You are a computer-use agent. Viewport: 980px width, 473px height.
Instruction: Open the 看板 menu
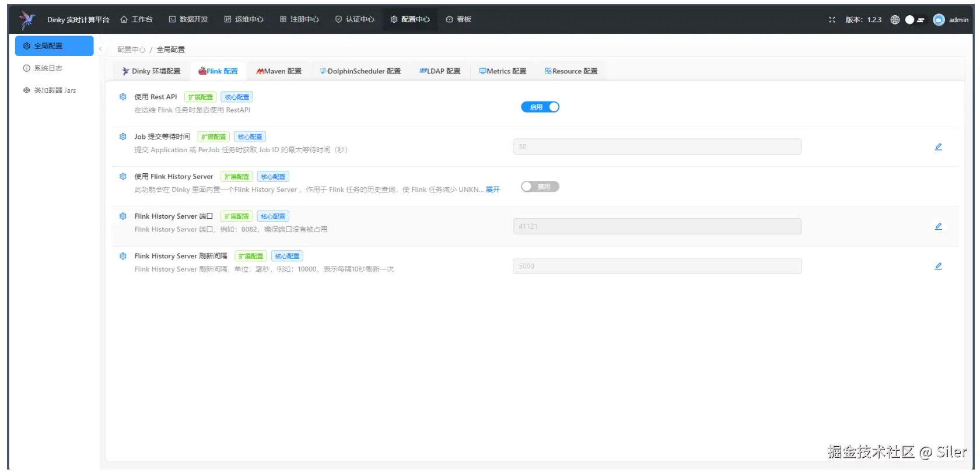click(459, 19)
